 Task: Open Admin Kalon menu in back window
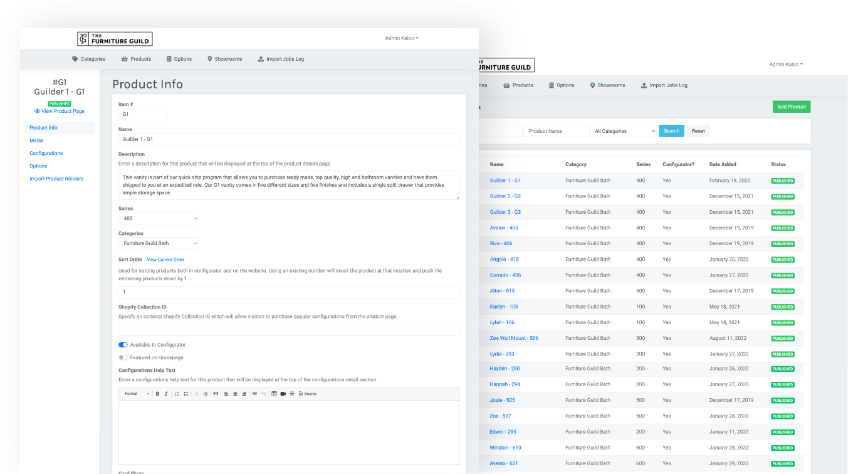(786, 65)
